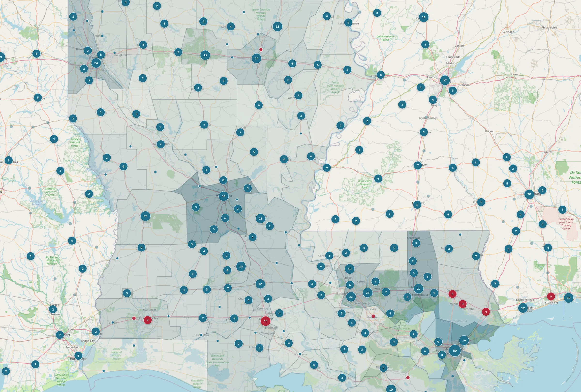Select the 3 cluster at Morgan City
Viewport: 581px width, 392px height.
(x=342, y=377)
